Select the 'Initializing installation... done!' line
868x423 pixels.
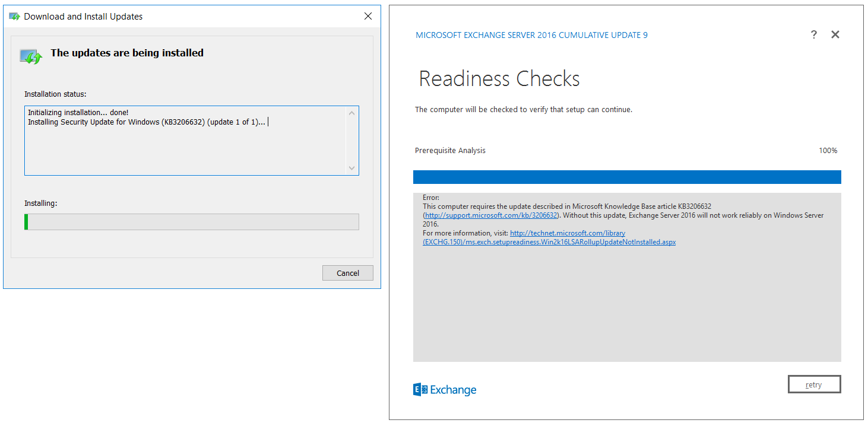78,112
